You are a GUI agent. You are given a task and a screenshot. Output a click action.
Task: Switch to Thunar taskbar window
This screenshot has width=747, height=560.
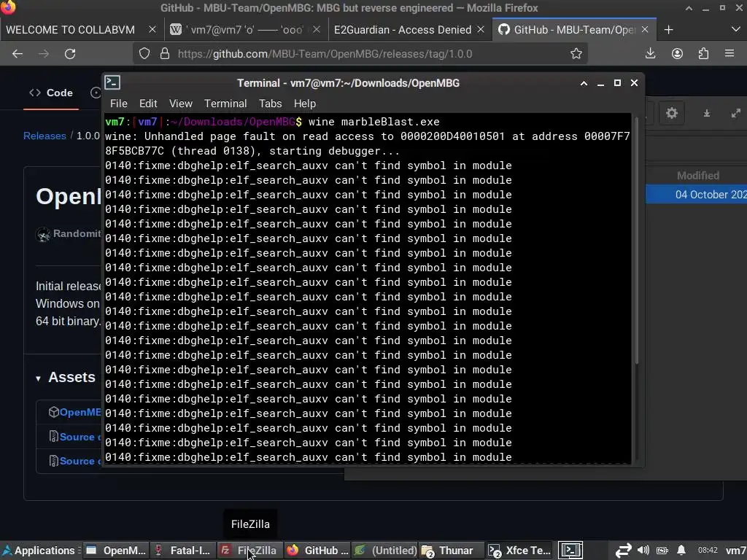coord(452,551)
